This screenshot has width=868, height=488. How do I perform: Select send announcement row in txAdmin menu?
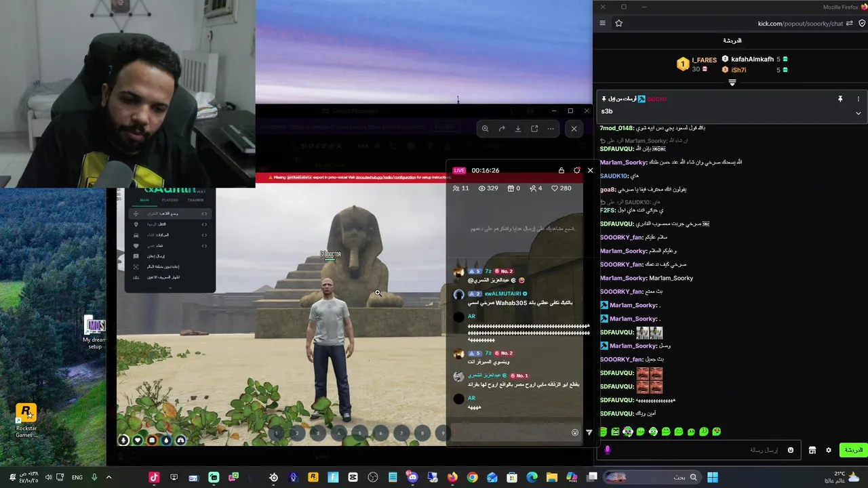(170, 256)
